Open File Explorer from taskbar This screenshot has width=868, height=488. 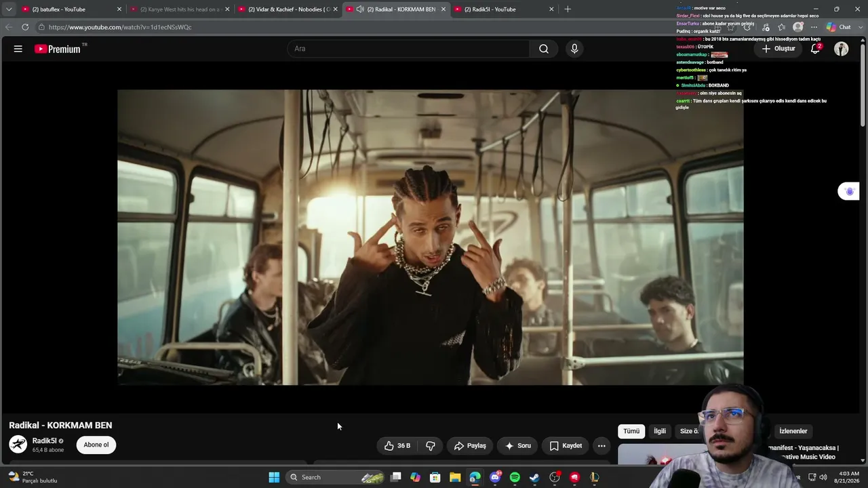[x=455, y=477]
